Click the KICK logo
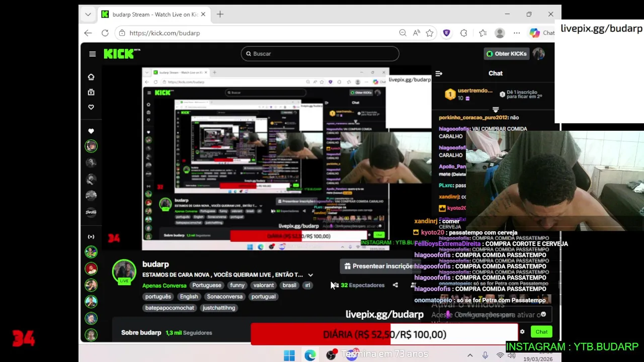This screenshot has height=362, width=644. click(122, 53)
